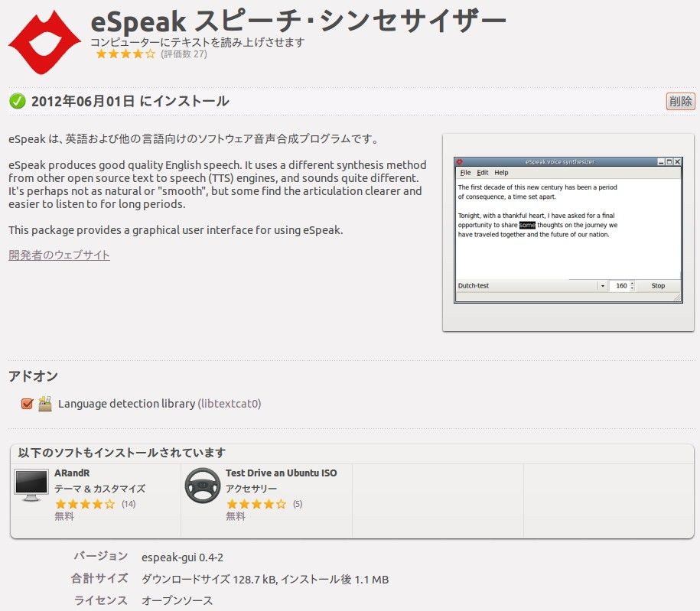Click the ダウンロードサイズ 128.7 kB text
This screenshot has height=611, width=700.
click(x=209, y=580)
